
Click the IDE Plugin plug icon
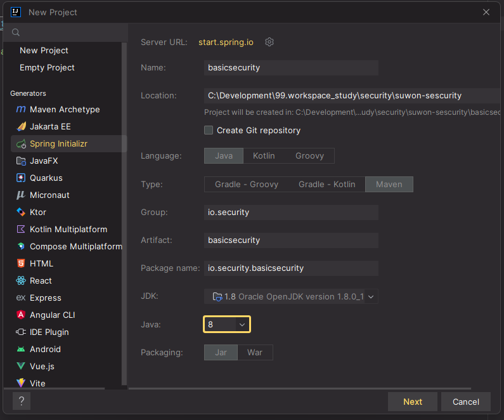[21, 332]
